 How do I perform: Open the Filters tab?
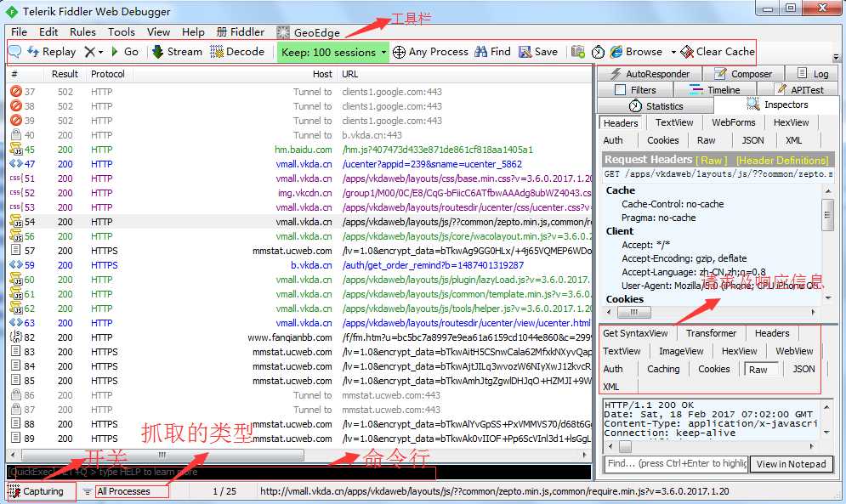tap(636, 89)
